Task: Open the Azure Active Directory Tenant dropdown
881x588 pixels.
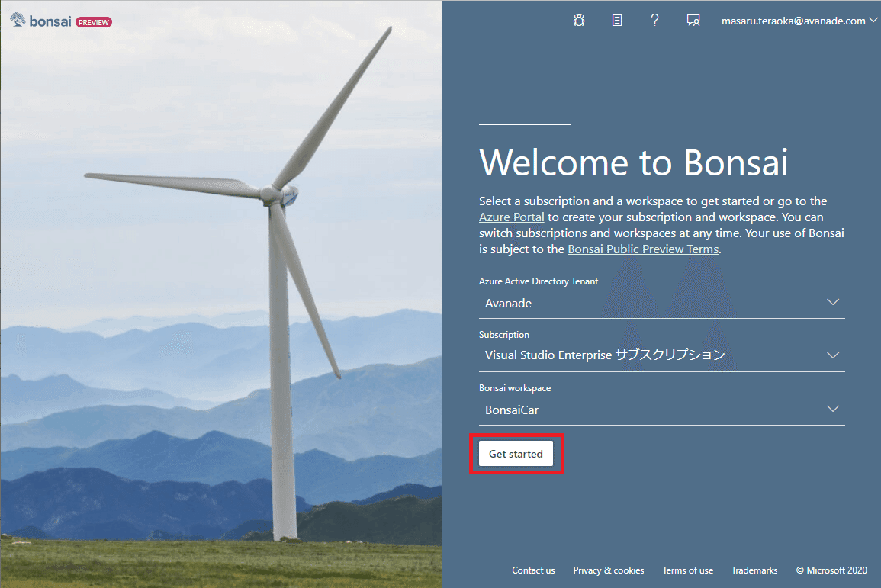Action: [662, 304]
